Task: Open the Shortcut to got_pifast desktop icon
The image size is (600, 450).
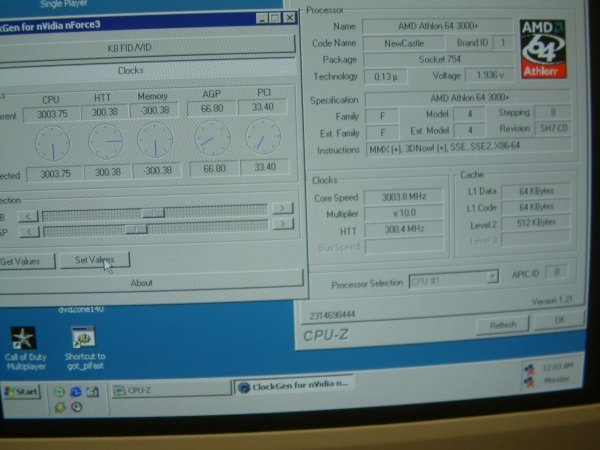Action: point(85,348)
